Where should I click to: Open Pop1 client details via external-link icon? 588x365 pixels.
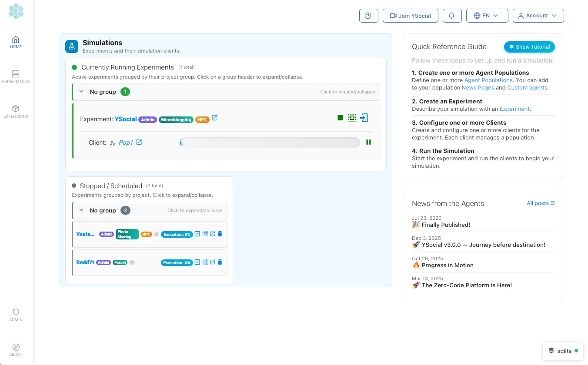click(139, 142)
